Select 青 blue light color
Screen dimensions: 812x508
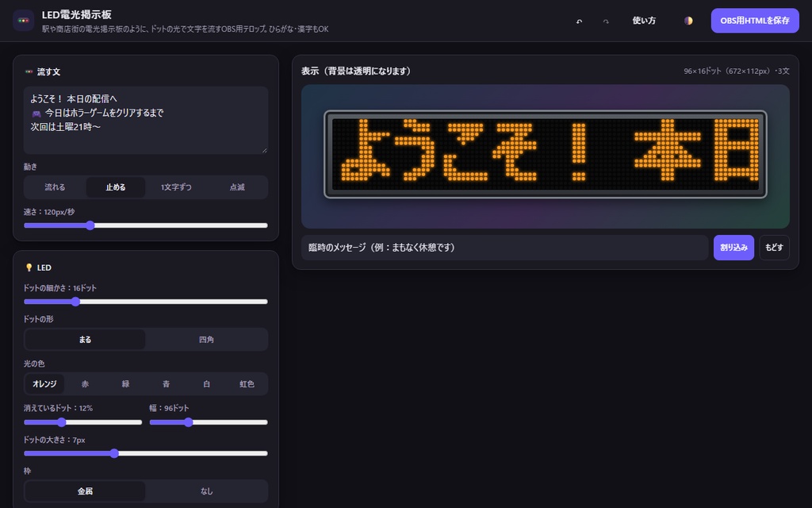[166, 384]
